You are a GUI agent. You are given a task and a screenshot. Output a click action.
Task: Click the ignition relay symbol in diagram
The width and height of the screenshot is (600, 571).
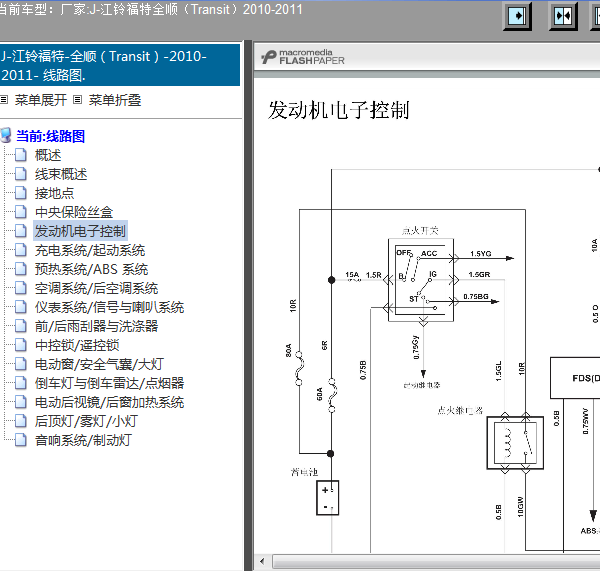[515, 443]
